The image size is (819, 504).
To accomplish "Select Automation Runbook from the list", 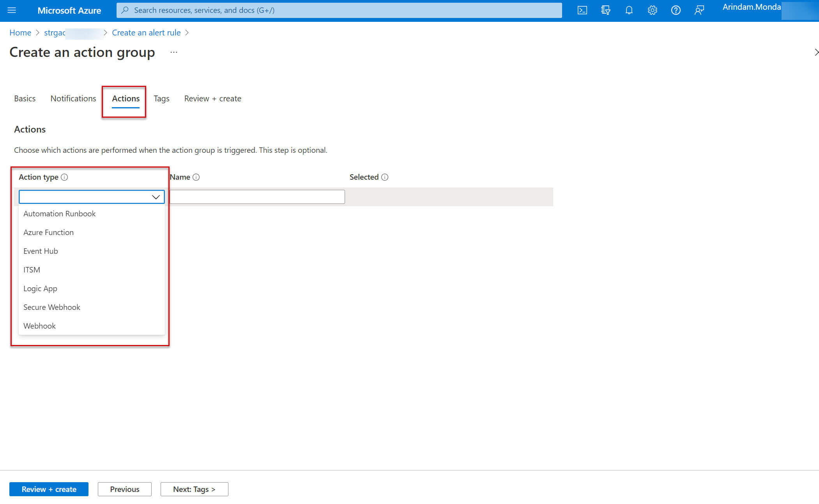I will tap(59, 214).
